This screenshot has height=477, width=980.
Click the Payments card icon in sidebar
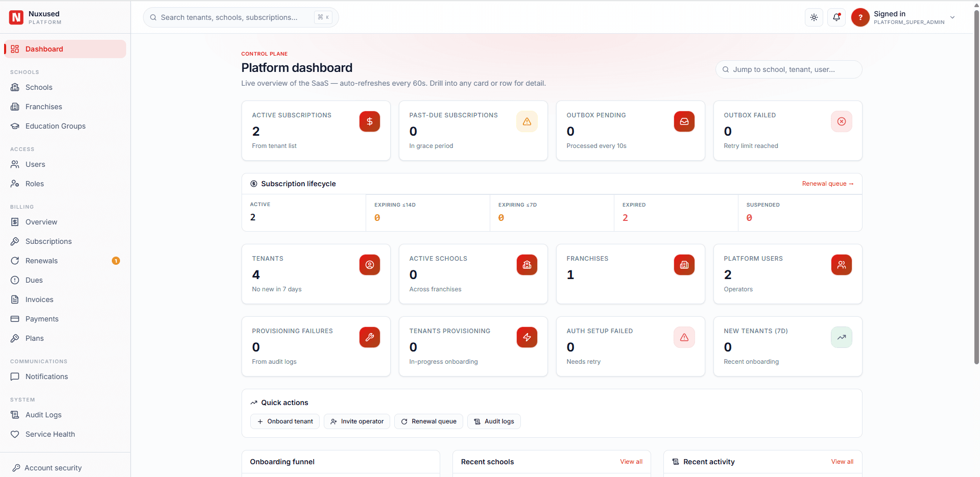[x=15, y=319]
